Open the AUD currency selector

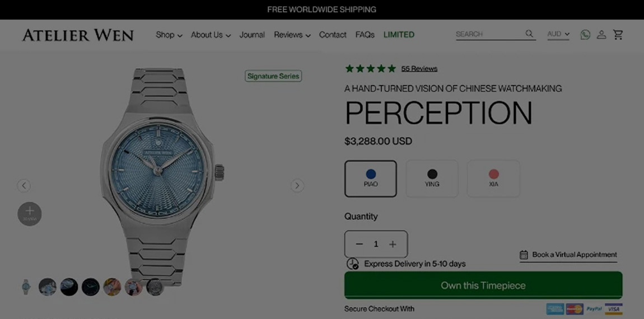558,34
